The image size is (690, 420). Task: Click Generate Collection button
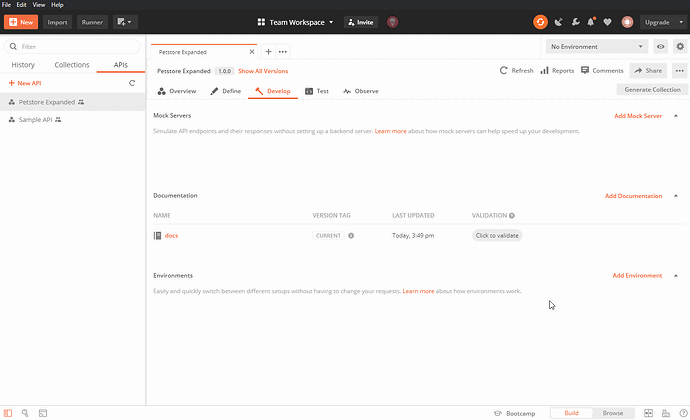tap(652, 89)
